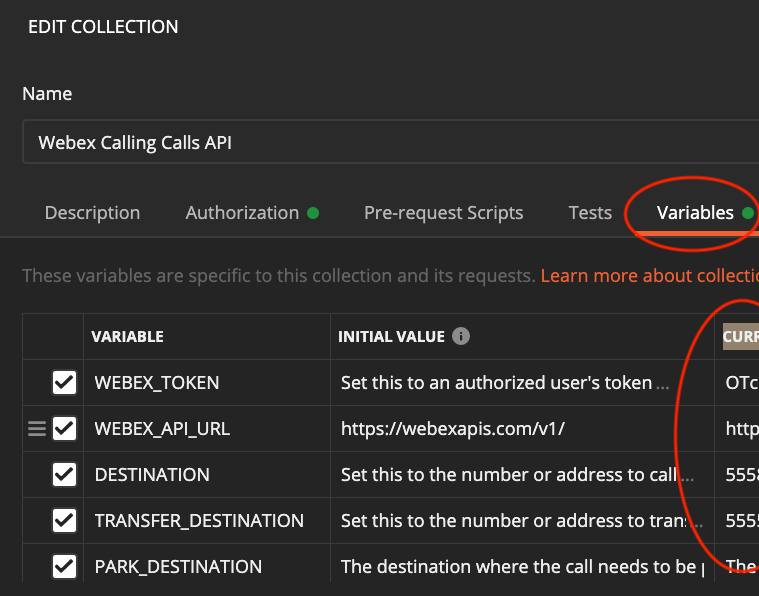Viewport: 759px width, 596px height.
Task: Toggle the TRANSFER_DESTINATION checkbox
Action: pos(64,520)
